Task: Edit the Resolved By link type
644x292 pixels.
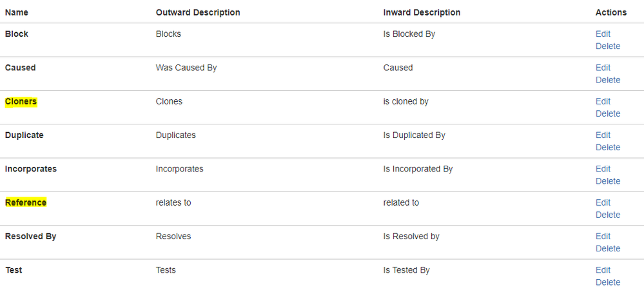Action: click(603, 236)
